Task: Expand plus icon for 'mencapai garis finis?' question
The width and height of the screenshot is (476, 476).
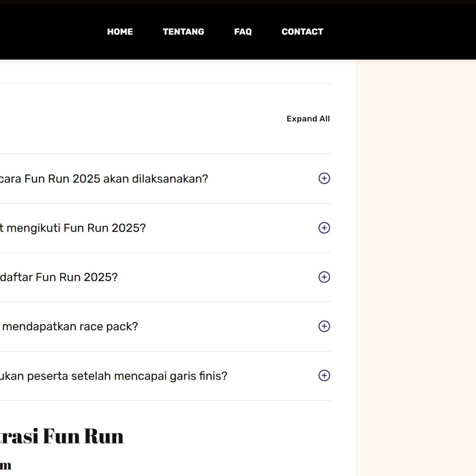Action: click(x=324, y=375)
